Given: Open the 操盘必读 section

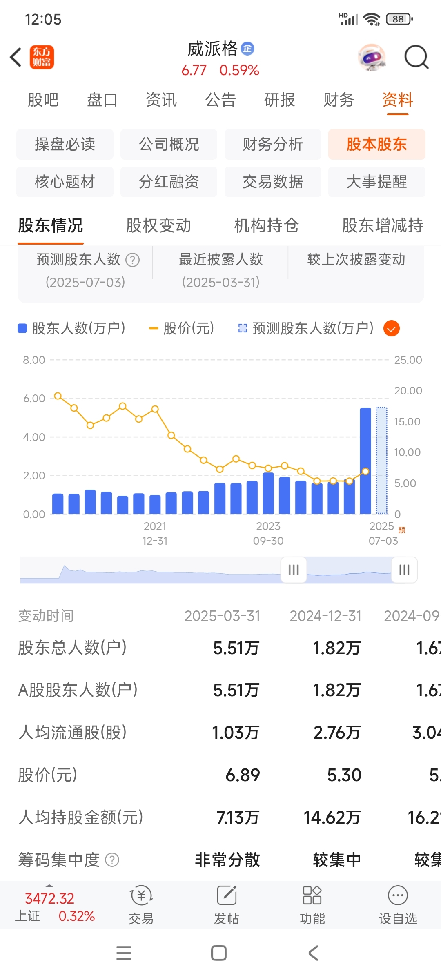Looking at the screenshot, I should tap(65, 144).
